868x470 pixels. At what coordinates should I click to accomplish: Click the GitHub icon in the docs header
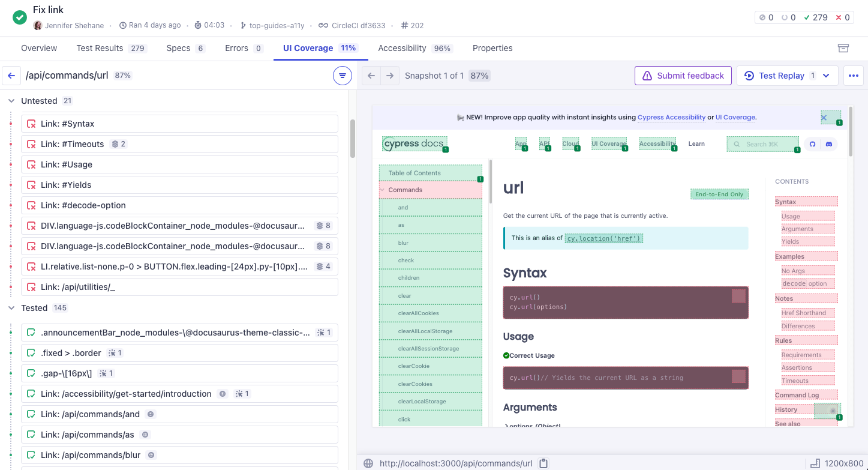pyautogui.click(x=813, y=144)
